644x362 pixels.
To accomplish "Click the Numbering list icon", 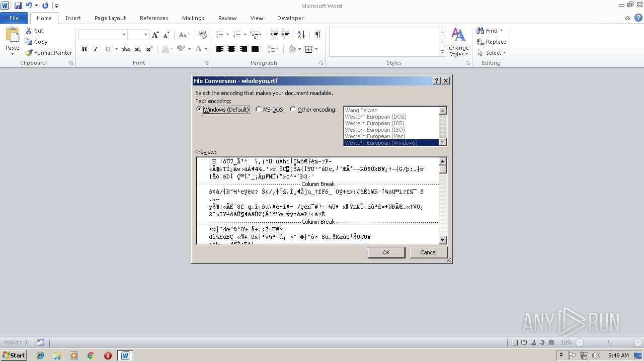I will click(237, 35).
